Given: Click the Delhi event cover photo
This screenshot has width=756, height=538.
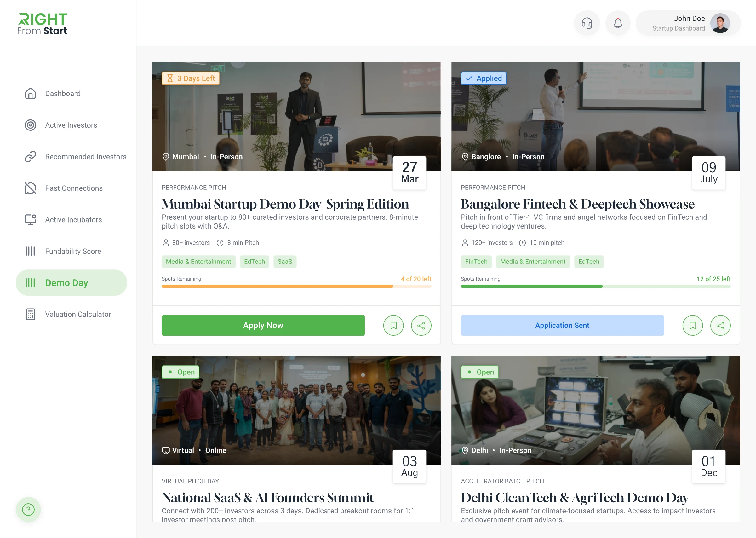Looking at the screenshot, I should 595,410.
